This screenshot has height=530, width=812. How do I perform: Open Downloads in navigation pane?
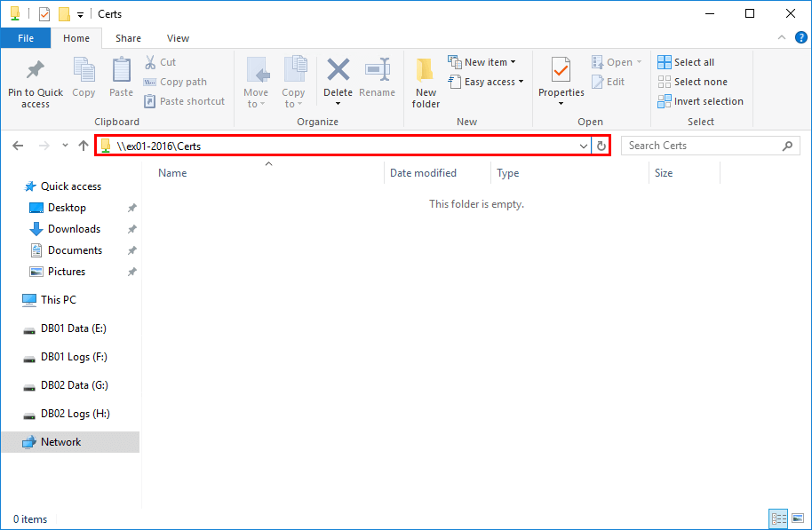coord(74,229)
